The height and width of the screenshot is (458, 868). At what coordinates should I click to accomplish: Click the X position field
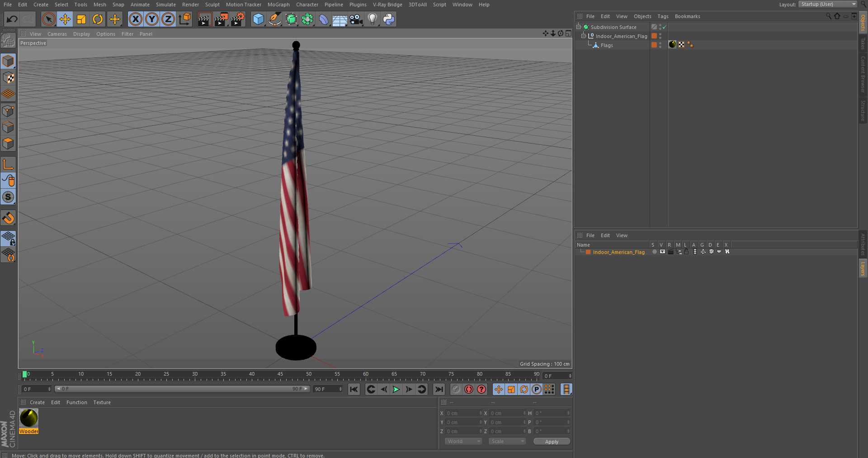pyautogui.click(x=464, y=413)
